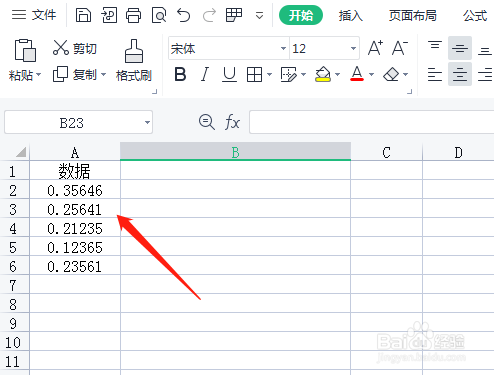This screenshot has width=494, height=375.
Task: Click the Select All corner triangle
Action: 21,152
